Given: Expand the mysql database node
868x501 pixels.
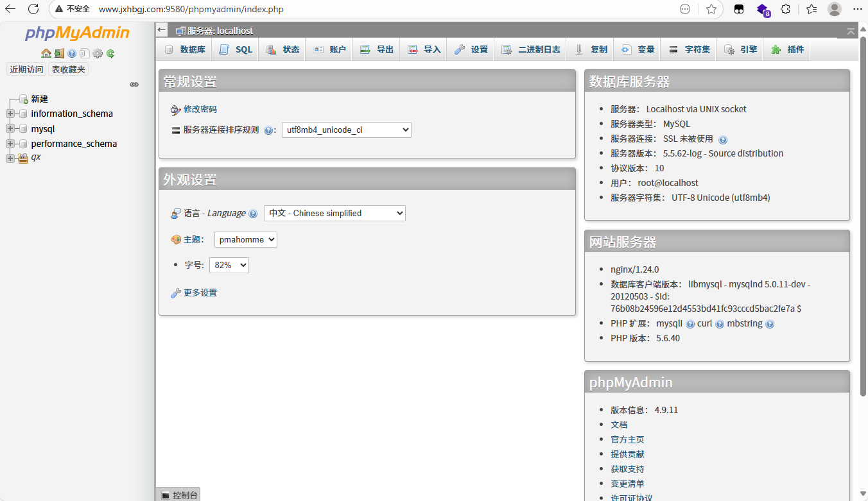Looking at the screenshot, I should pyautogui.click(x=10, y=129).
